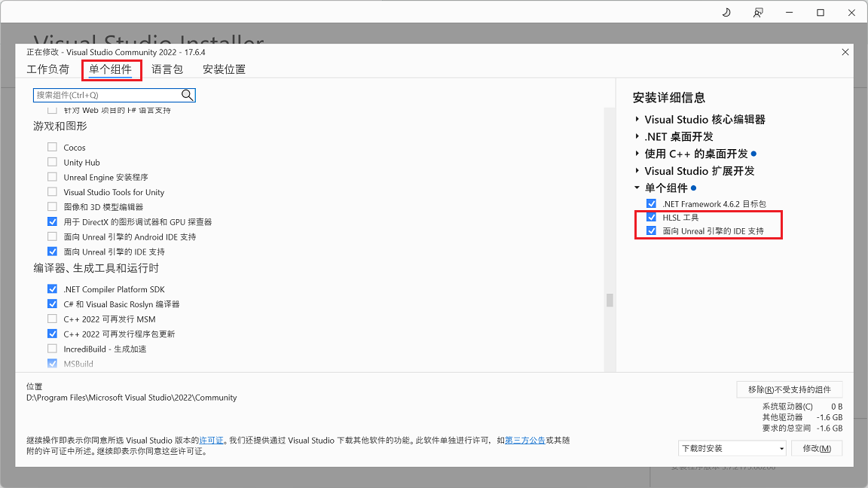The width and height of the screenshot is (868, 488).
Task: Toggle the MSBuild checkbox
Action: coord(52,364)
